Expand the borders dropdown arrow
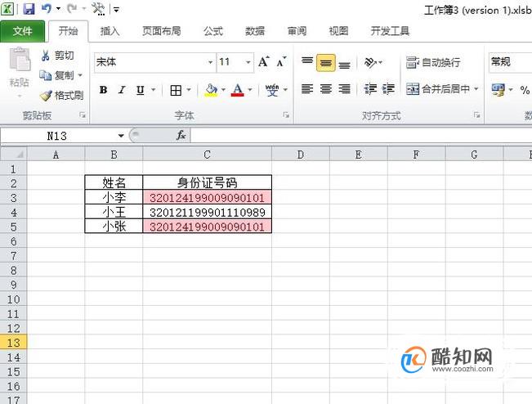Image resolution: width=532 pixels, height=404 pixels. (189, 90)
